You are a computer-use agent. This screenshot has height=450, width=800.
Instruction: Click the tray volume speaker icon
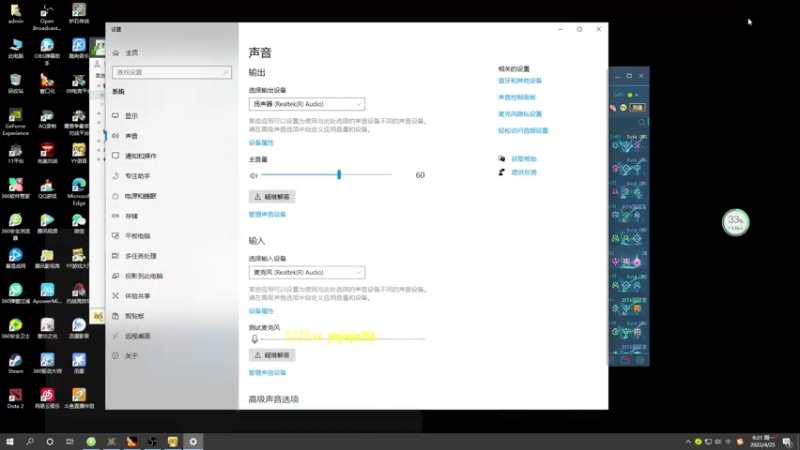[x=718, y=442]
